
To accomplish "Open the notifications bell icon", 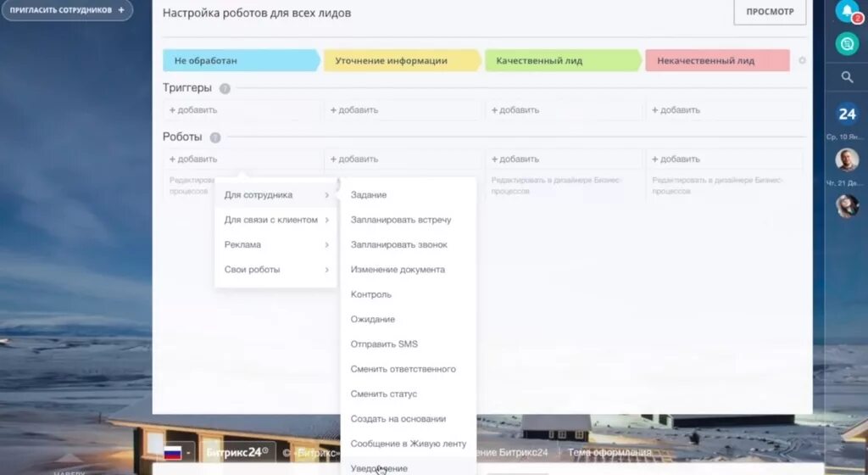I will click(847, 11).
